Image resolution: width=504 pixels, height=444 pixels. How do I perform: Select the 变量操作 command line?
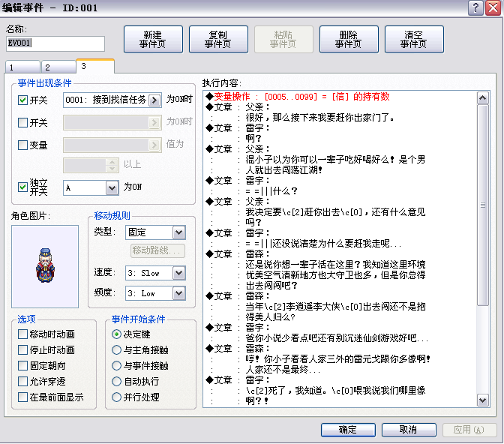(x=298, y=97)
